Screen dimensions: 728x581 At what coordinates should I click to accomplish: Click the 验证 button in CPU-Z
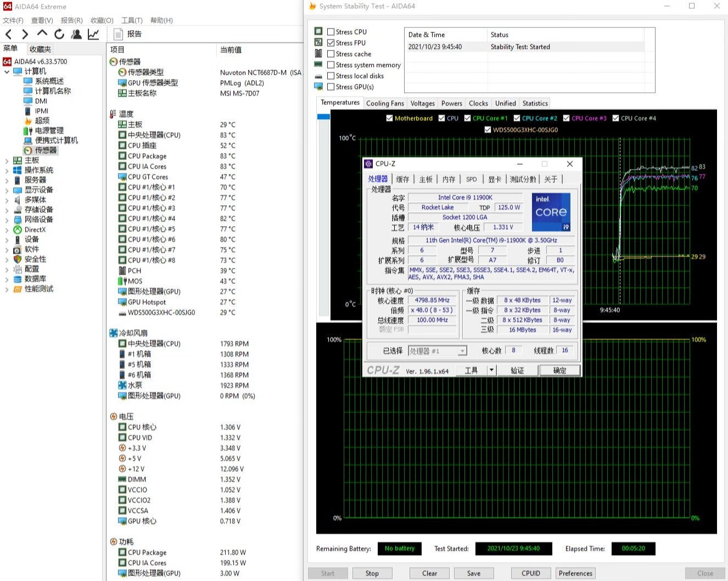click(517, 370)
